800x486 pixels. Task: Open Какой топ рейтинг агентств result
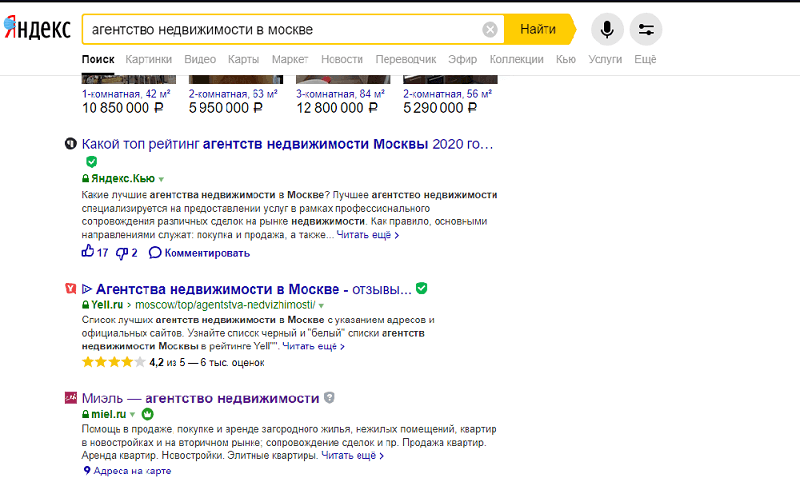click(287, 144)
